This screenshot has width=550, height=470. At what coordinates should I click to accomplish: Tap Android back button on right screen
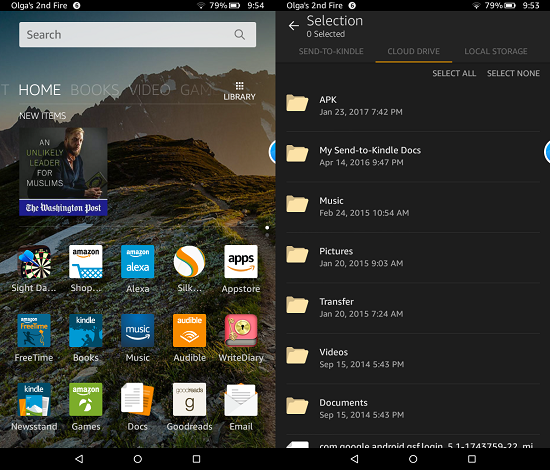tap(355, 459)
